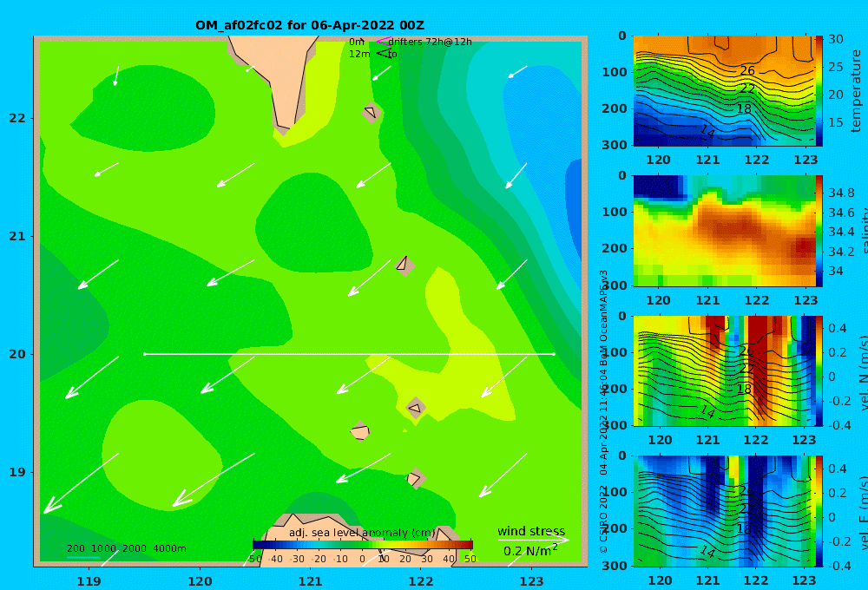Select the magenta 0m drifters legend arrow
The image size is (868, 590).
coord(383,42)
